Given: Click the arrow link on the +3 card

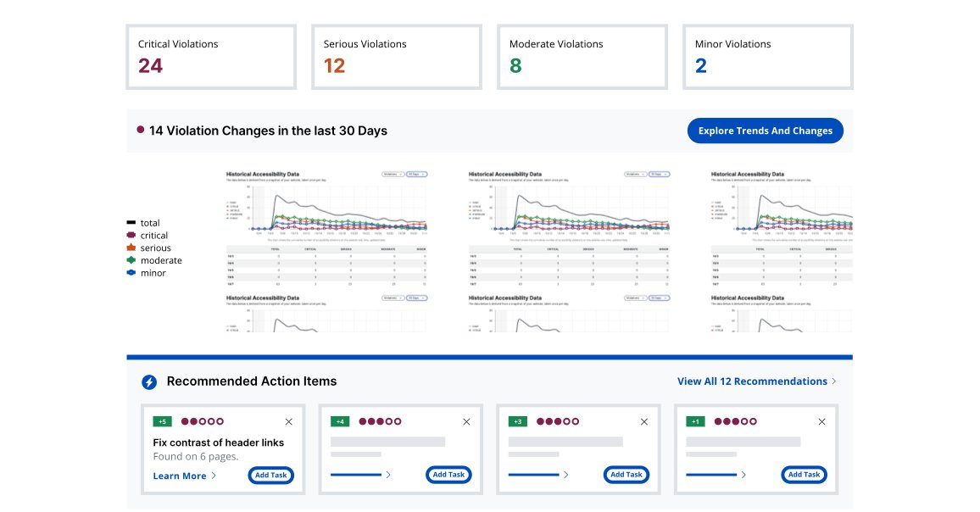Looking at the screenshot, I should point(538,475).
